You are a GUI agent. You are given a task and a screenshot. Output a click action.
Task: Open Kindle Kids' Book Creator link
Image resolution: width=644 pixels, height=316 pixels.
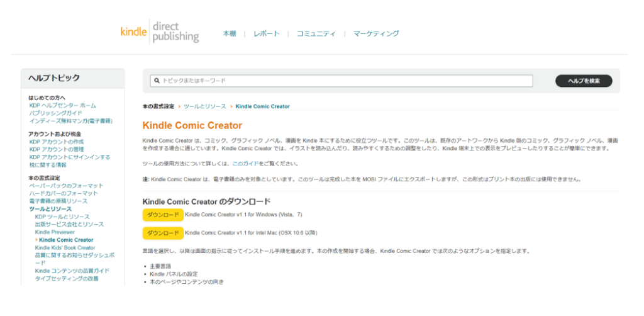[65, 248]
